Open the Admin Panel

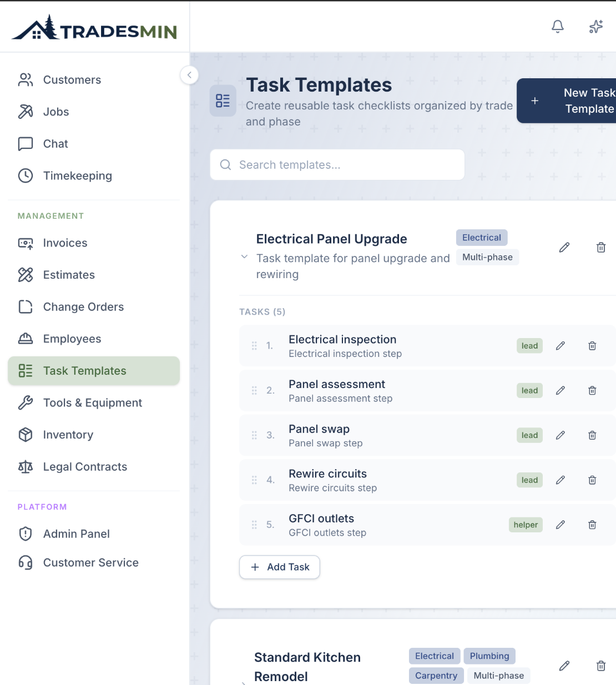click(94, 533)
